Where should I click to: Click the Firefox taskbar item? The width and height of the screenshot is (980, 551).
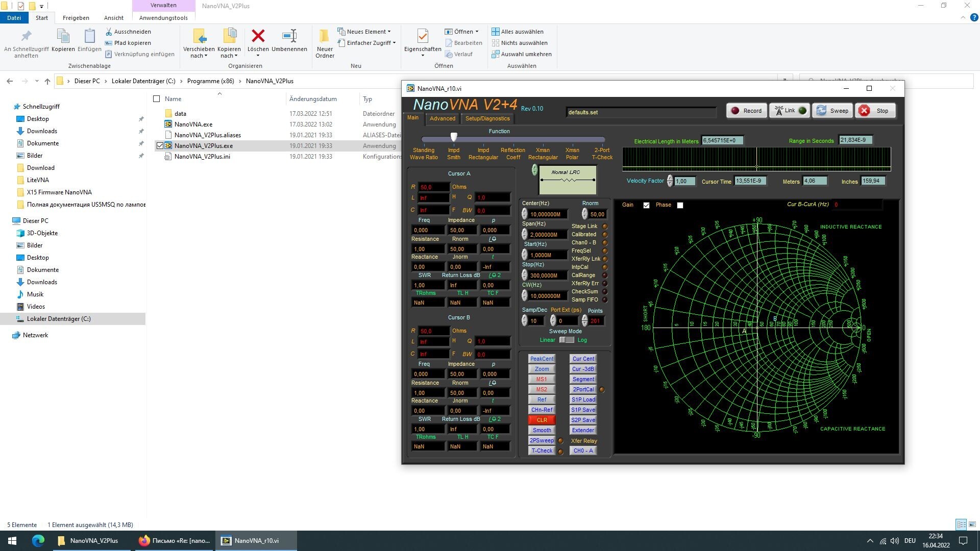[174, 541]
